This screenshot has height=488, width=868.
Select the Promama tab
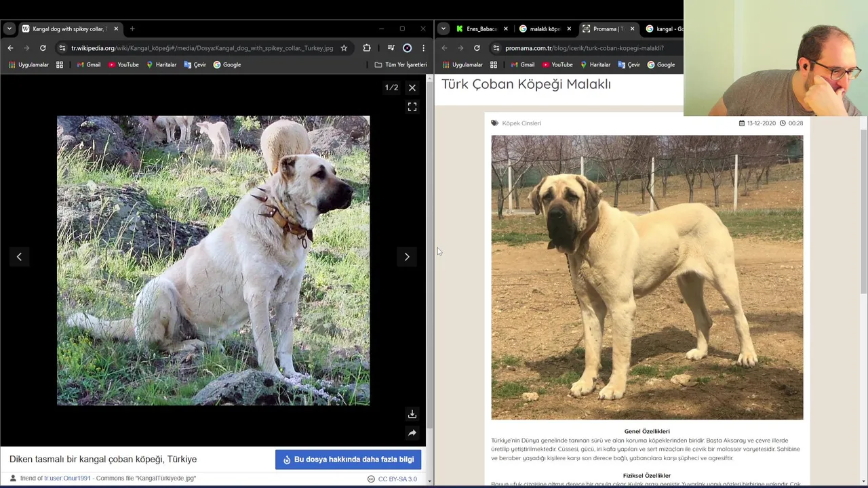(x=608, y=28)
